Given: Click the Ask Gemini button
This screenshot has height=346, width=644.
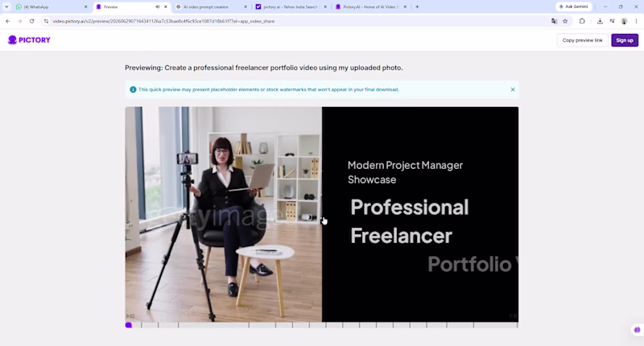Looking at the screenshot, I should pyautogui.click(x=574, y=6).
